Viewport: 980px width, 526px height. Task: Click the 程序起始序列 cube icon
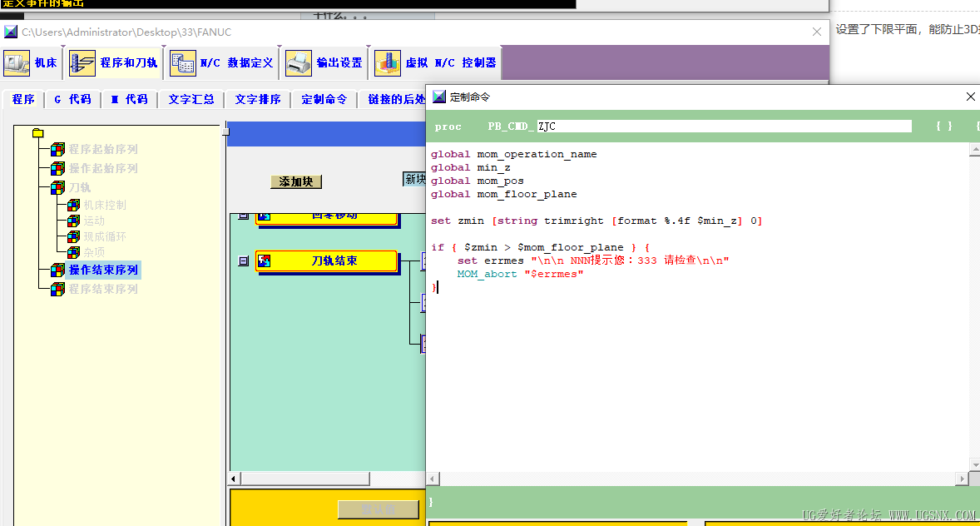click(57, 150)
